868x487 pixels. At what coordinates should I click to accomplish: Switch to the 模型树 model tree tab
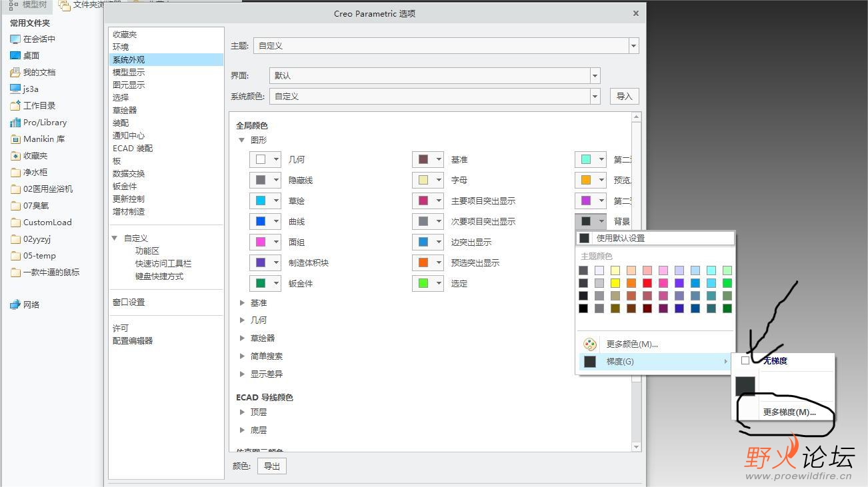(28, 5)
